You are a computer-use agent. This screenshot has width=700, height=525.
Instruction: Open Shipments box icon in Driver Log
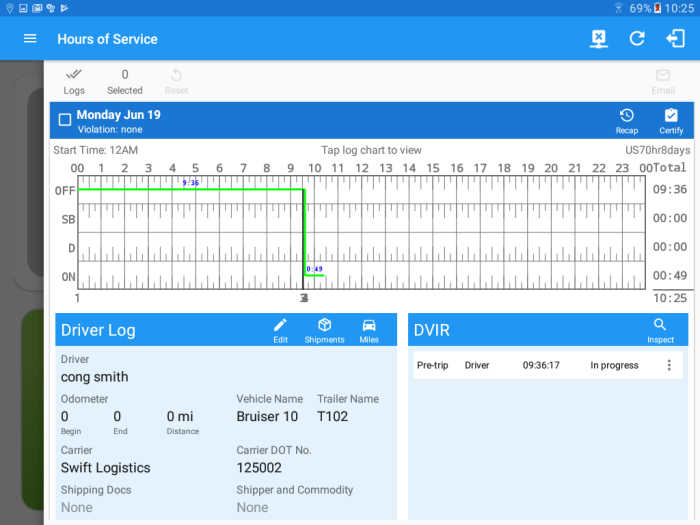(x=325, y=331)
